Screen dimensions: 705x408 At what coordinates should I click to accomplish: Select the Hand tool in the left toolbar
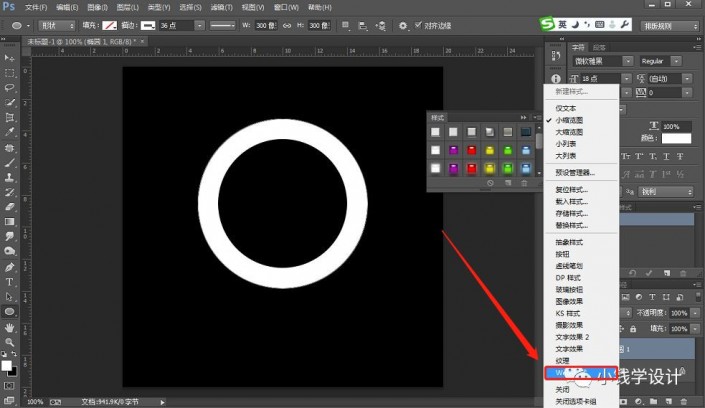click(9, 327)
